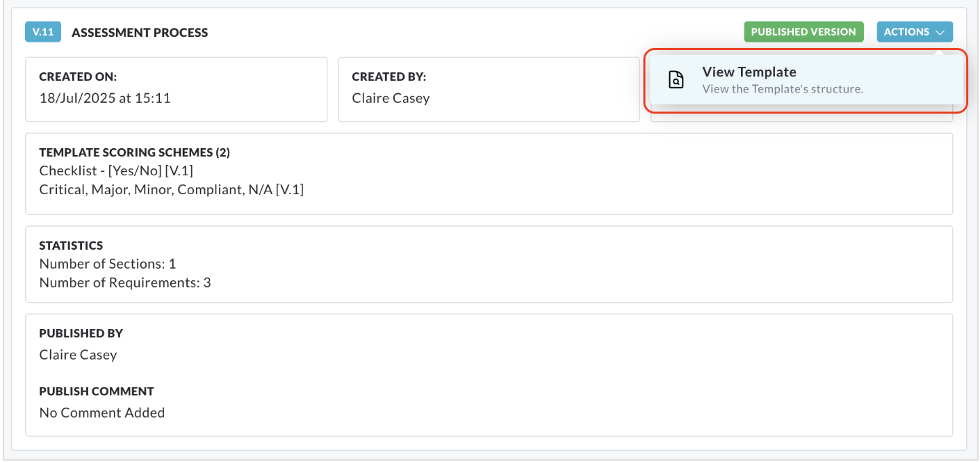This screenshot has width=980, height=462.
Task: Click the Assessment Process title
Action: point(140,33)
